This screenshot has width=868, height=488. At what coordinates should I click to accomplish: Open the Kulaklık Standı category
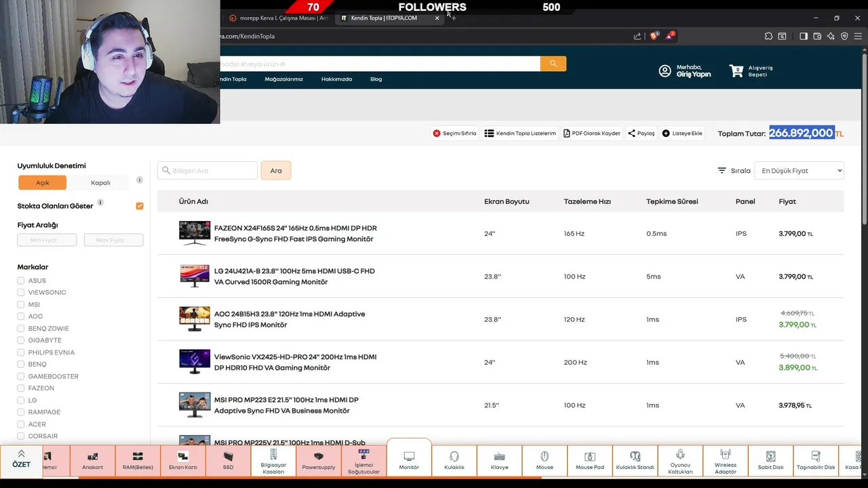635,461
